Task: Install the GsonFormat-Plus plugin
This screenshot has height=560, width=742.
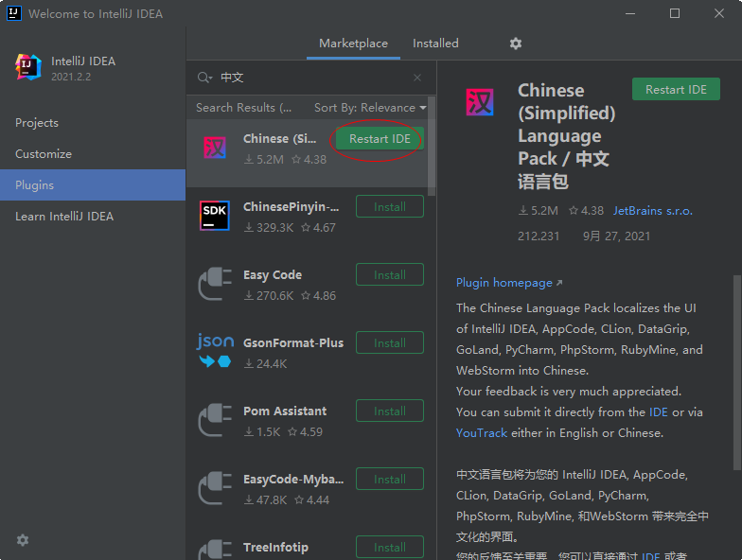Action: coord(390,342)
